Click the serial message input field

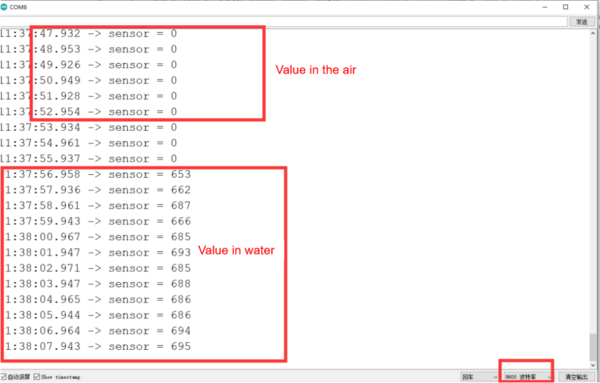tap(284, 22)
